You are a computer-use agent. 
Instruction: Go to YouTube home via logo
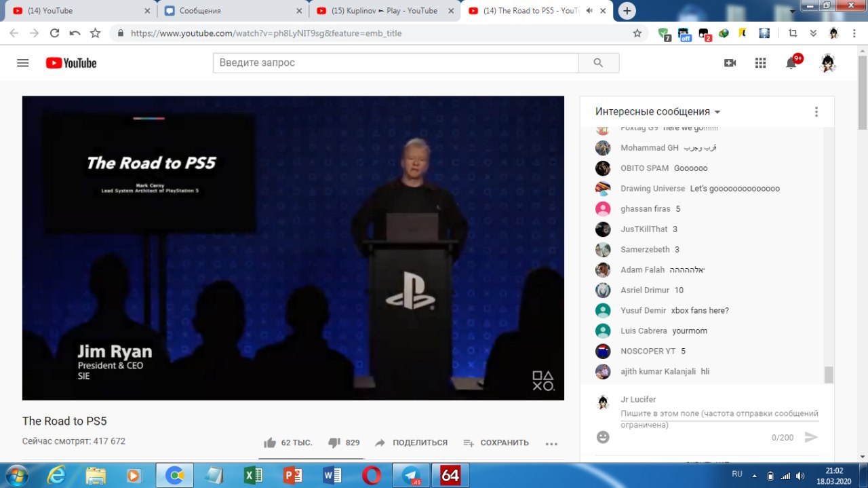pyautogui.click(x=71, y=62)
